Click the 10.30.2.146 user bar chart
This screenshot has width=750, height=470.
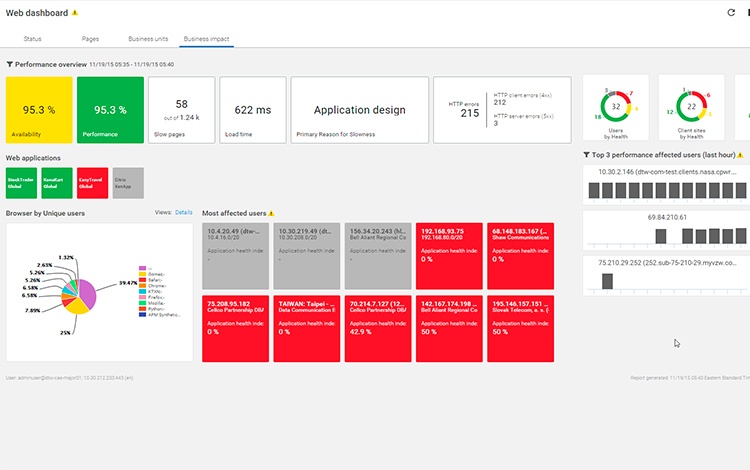point(667,185)
